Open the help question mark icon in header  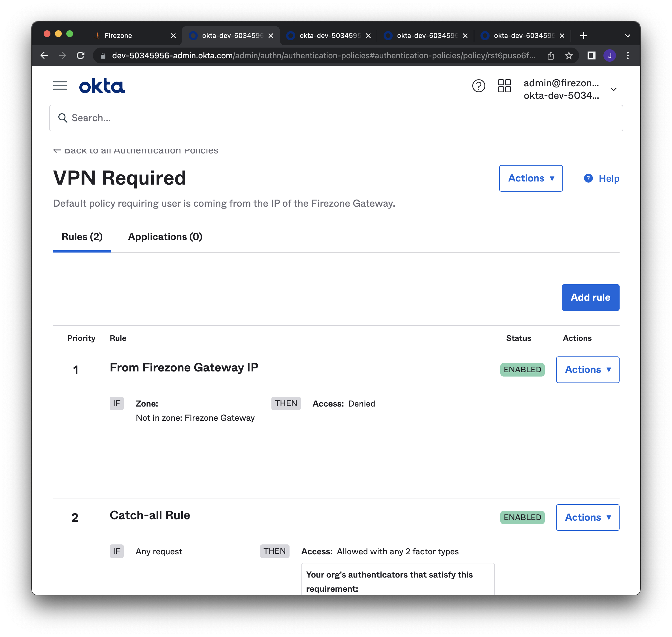[x=478, y=86]
